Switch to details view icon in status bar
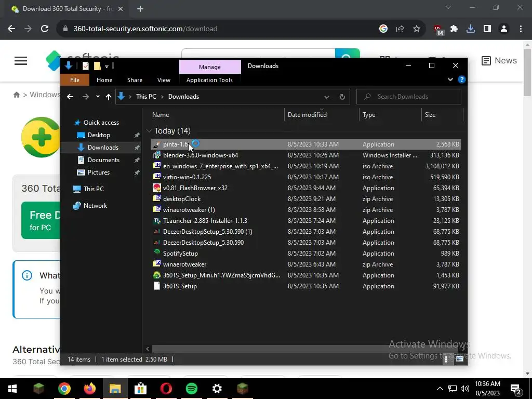The height and width of the screenshot is (399, 532). (446, 359)
